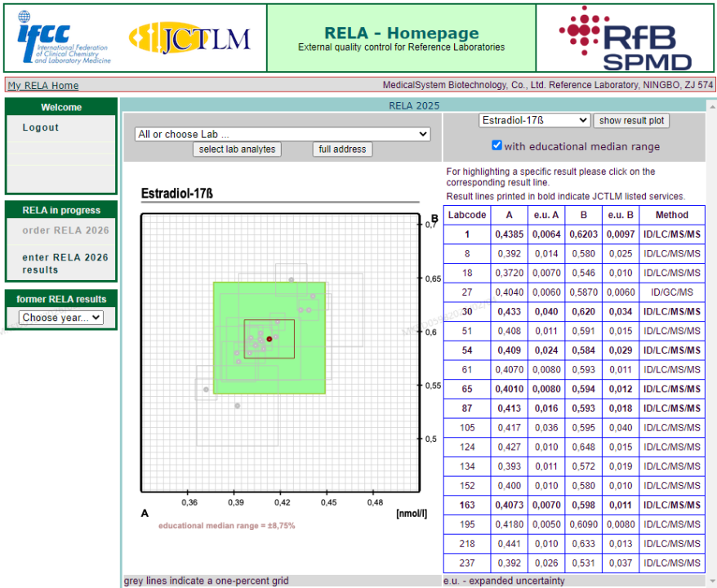Image resolution: width=717 pixels, height=588 pixels.
Task: Click the Labcode column header
Action: [467, 215]
